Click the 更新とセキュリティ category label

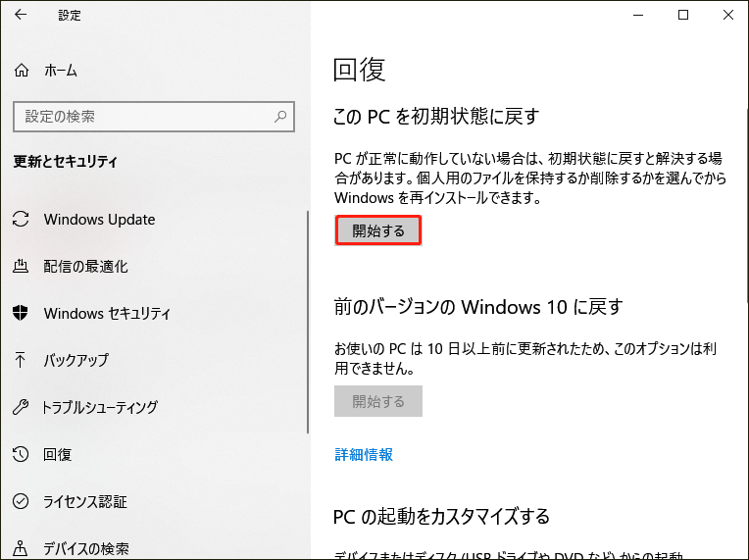click(x=65, y=162)
